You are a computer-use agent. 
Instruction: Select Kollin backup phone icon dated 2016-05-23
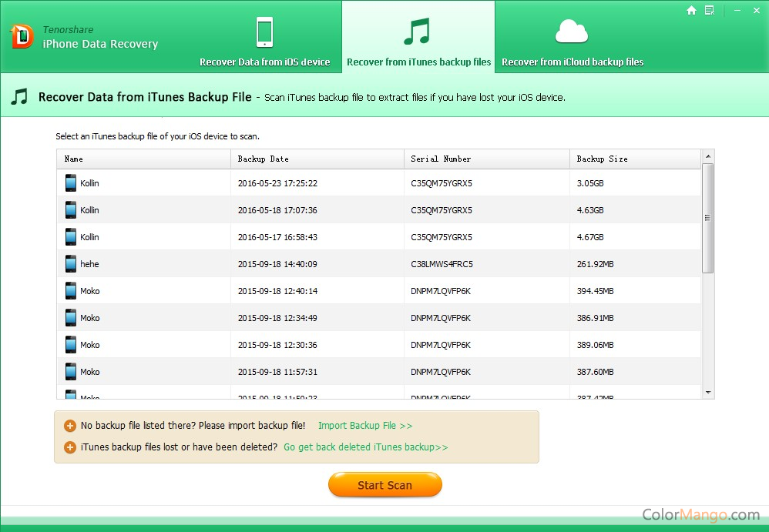pyautogui.click(x=71, y=182)
